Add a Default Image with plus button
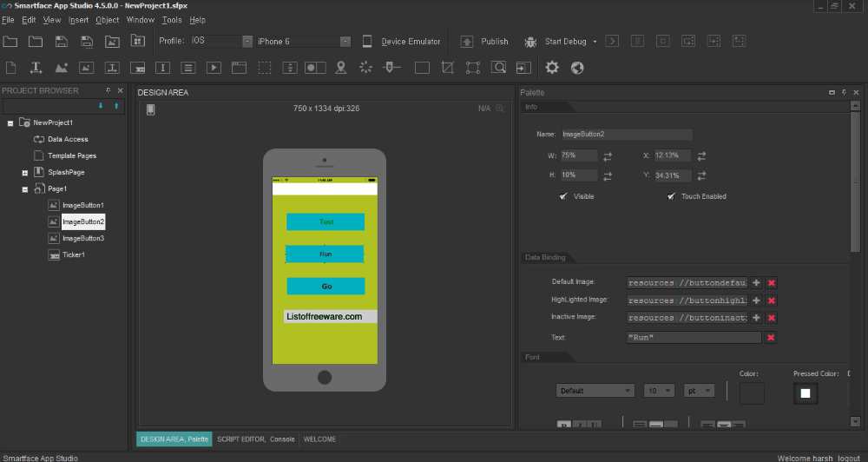The height and width of the screenshot is (462, 868). pos(756,282)
